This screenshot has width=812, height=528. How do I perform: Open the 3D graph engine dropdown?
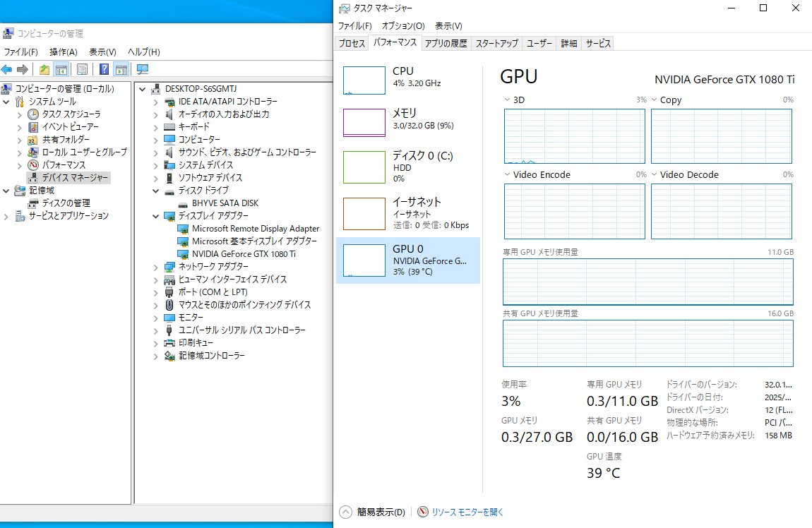click(508, 100)
